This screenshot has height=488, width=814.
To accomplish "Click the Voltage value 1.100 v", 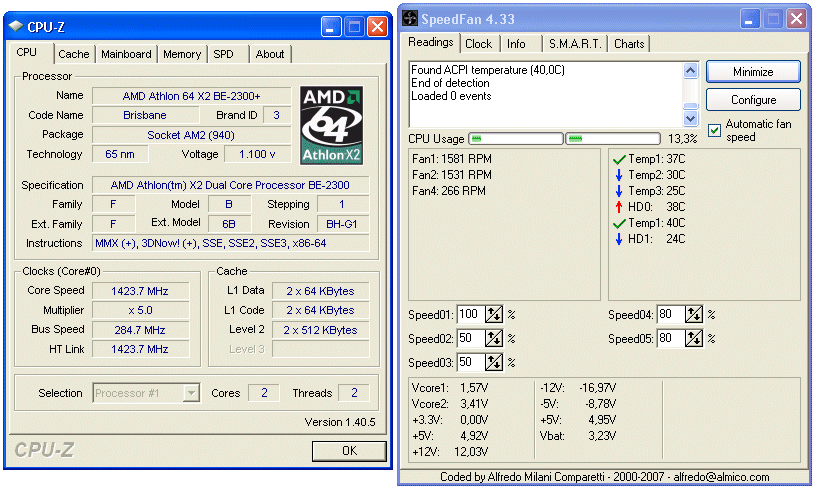I will click(257, 154).
